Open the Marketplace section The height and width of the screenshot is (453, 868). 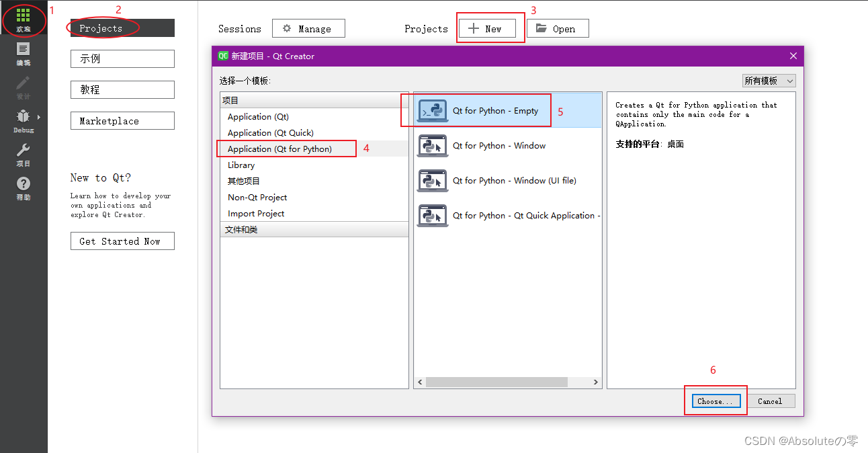(x=122, y=120)
